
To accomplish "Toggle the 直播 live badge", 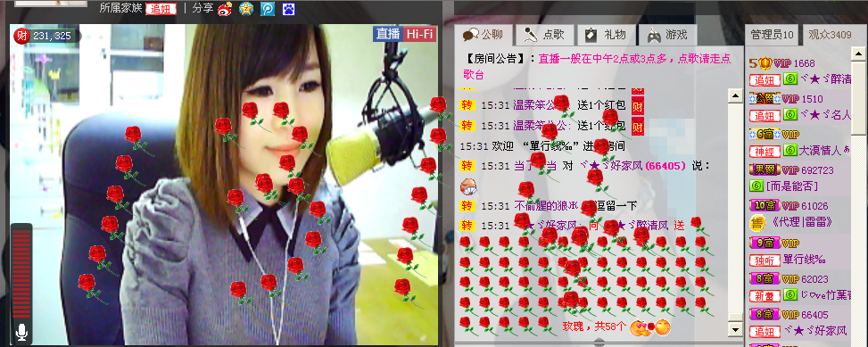I will click(388, 34).
